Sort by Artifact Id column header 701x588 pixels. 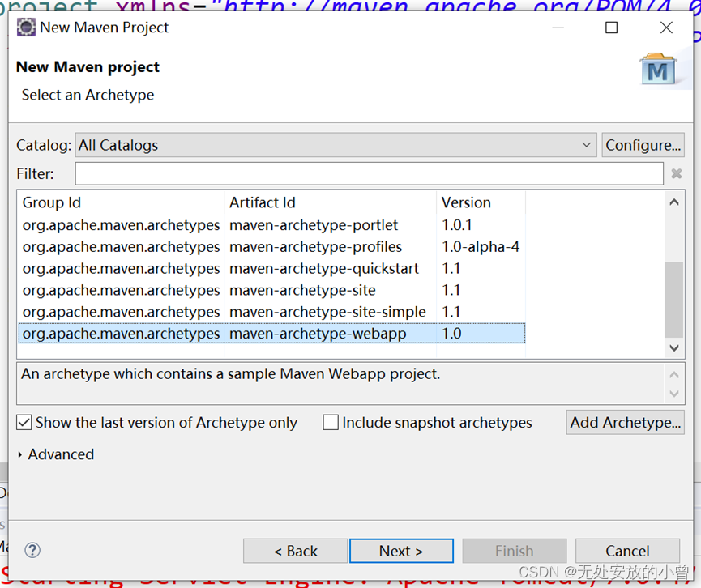[330, 202]
